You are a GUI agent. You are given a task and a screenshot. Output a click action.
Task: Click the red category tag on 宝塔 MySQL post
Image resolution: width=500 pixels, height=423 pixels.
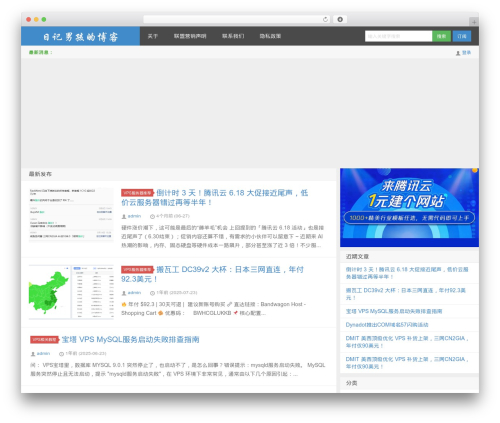[44, 340]
